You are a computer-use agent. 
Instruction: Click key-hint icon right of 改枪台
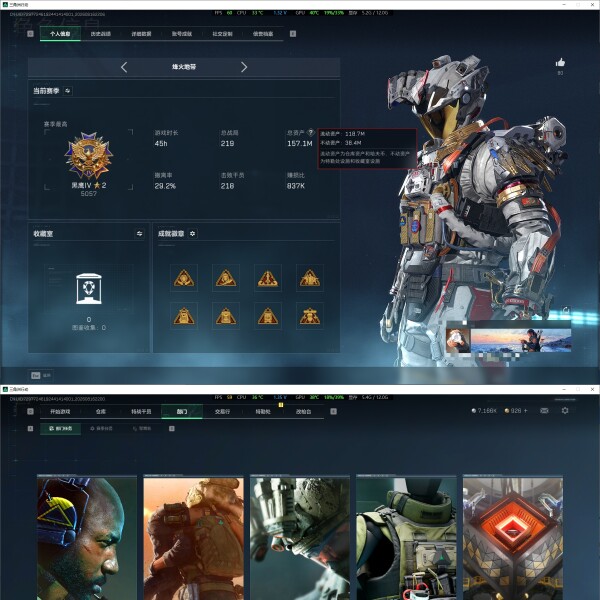point(333,411)
